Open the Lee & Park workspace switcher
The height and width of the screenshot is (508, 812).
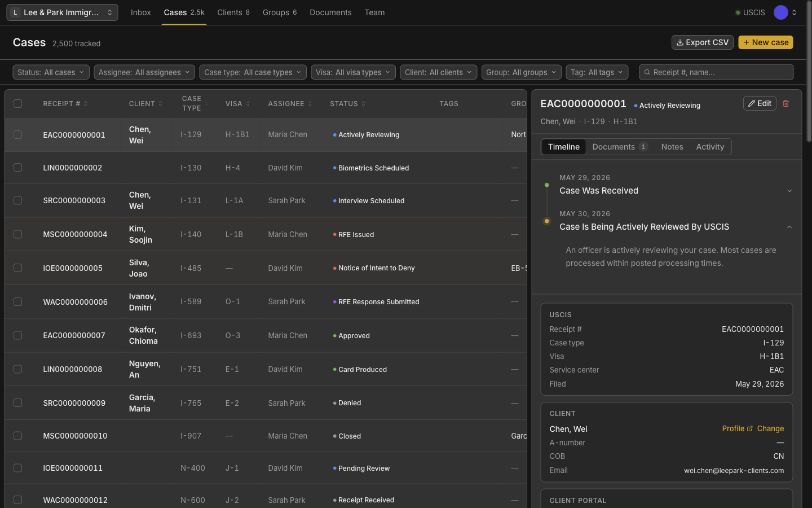62,12
